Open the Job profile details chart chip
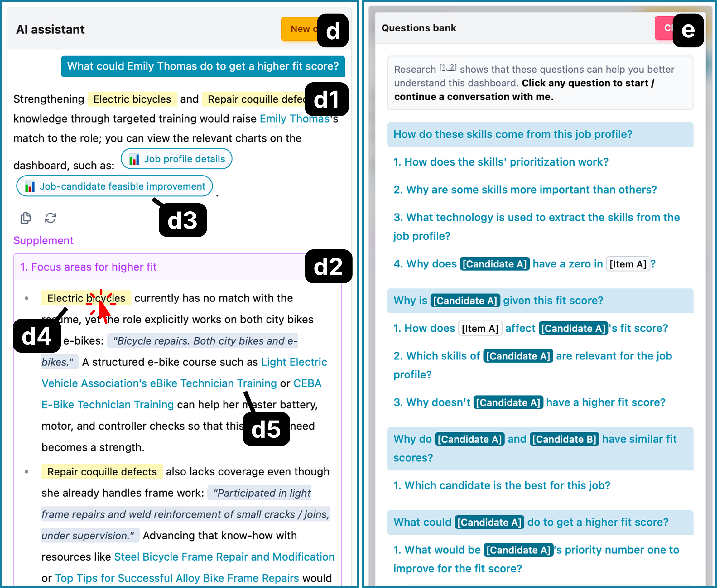717x588 pixels. coord(176,159)
